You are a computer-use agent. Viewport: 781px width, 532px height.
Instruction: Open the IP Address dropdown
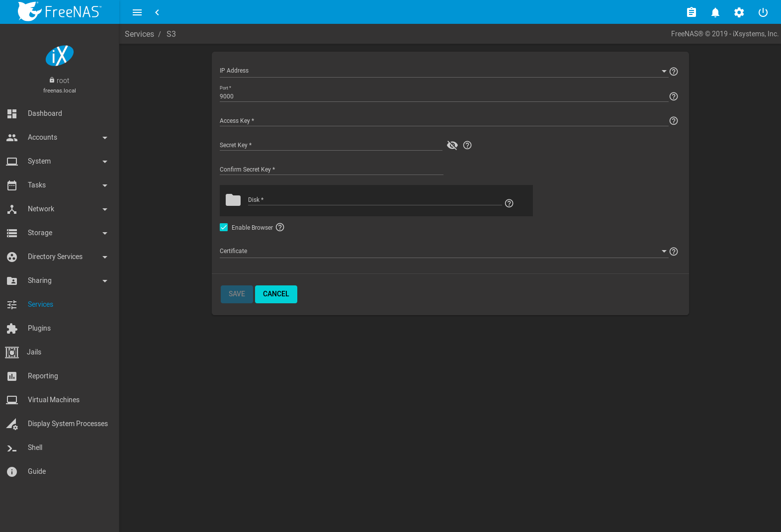(x=442, y=71)
